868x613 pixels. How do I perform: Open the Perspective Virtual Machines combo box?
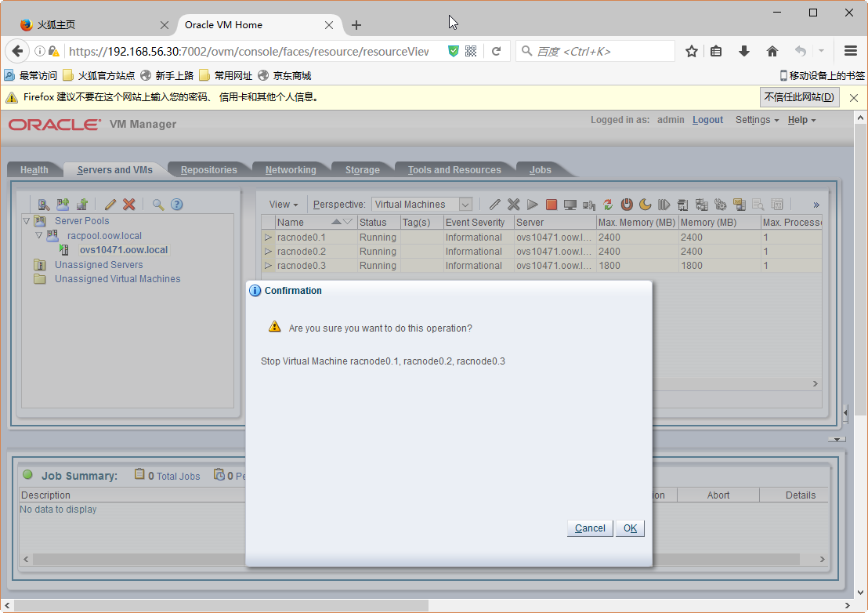coord(421,205)
